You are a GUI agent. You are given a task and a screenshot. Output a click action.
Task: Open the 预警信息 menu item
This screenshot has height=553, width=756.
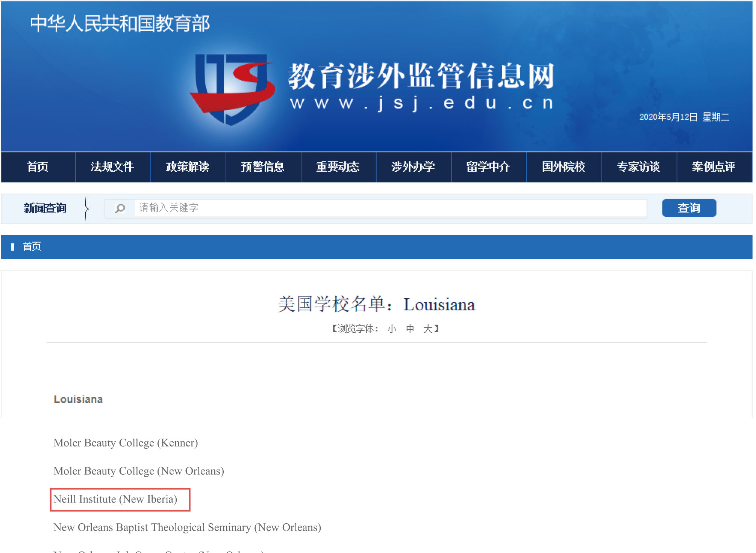[263, 167]
